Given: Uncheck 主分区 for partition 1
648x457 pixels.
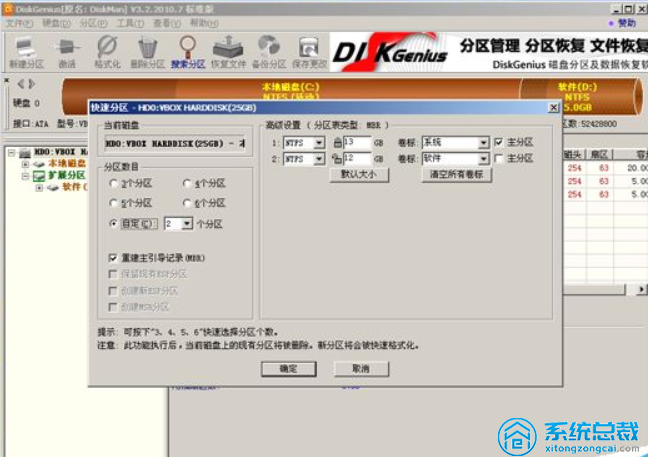Looking at the screenshot, I should pyautogui.click(x=499, y=142).
